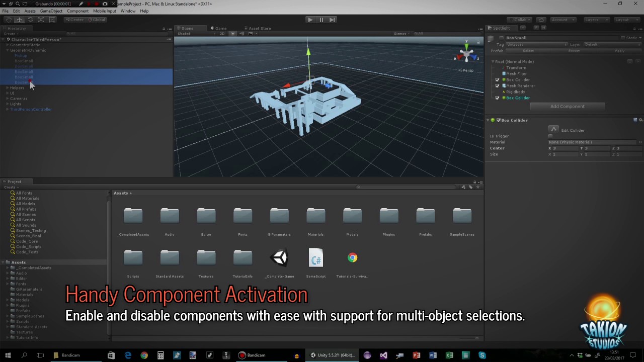
Task: Choose the Scale tool
Action: (42, 20)
